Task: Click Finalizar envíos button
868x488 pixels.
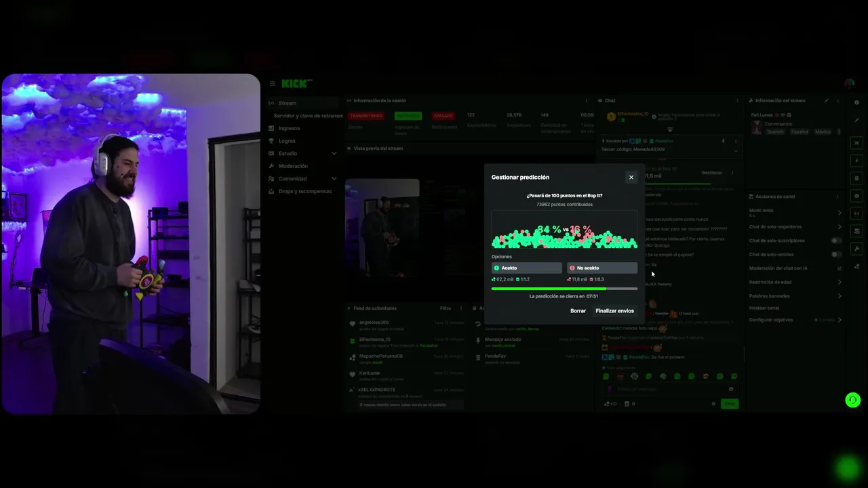Action: click(x=614, y=311)
